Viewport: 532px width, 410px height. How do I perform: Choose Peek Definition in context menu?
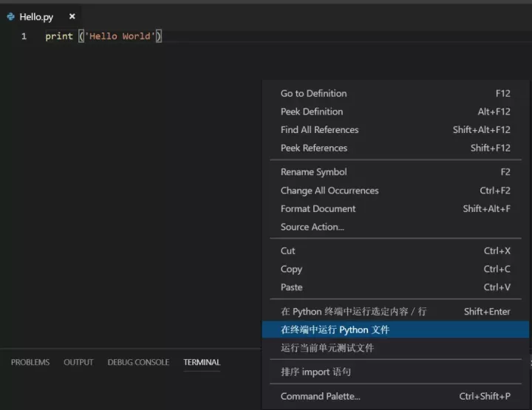(x=312, y=112)
